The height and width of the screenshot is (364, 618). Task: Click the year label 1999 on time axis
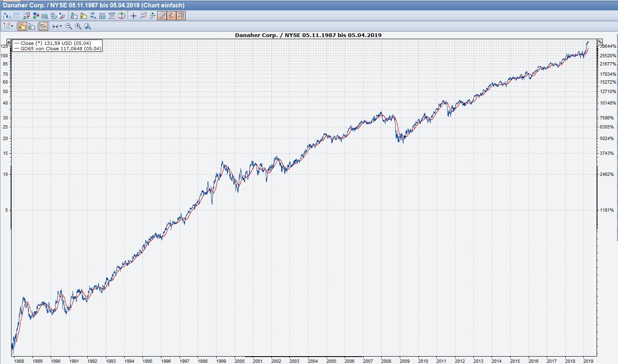click(x=221, y=361)
